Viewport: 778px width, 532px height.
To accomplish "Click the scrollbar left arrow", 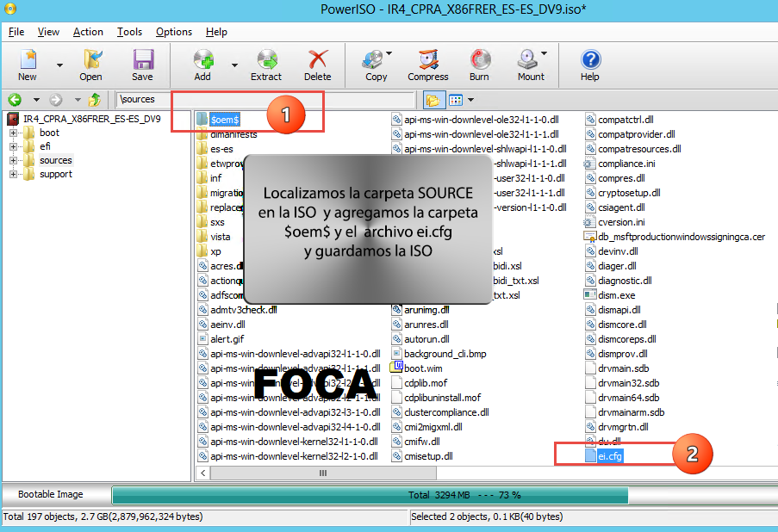I will tap(203, 473).
